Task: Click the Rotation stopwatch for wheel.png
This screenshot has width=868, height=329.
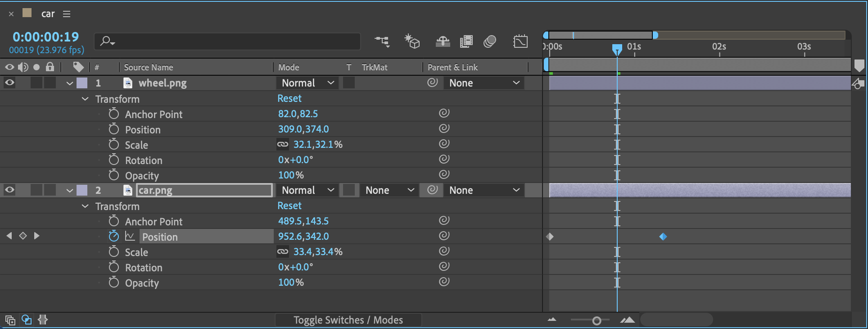Action: pyautogui.click(x=114, y=160)
